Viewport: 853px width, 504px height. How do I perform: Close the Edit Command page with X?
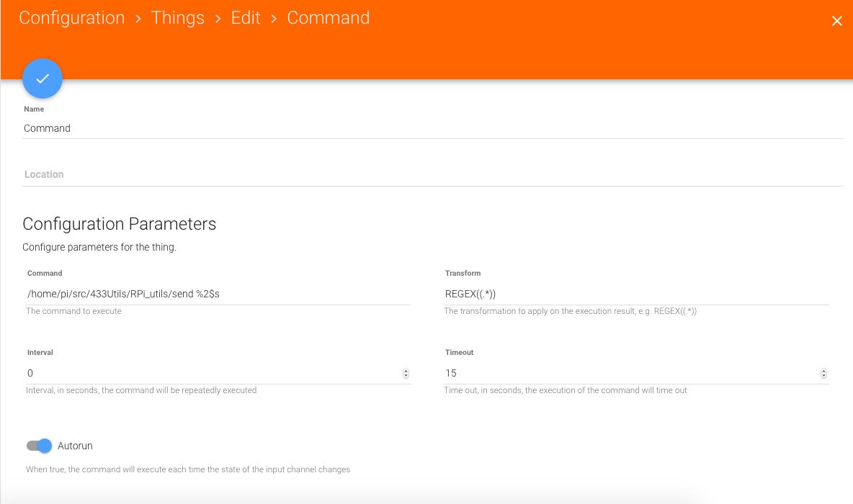(x=836, y=22)
